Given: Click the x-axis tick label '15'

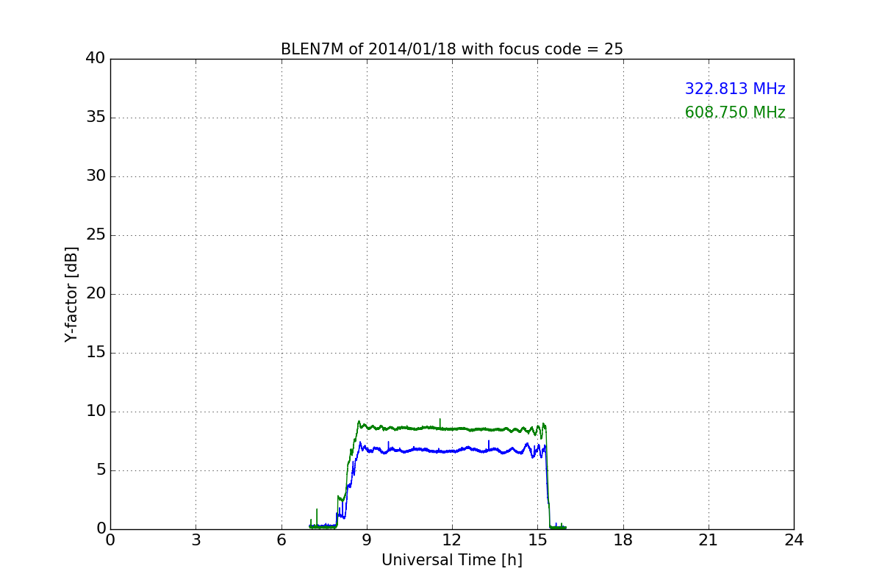Looking at the screenshot, I should point(537,539).
